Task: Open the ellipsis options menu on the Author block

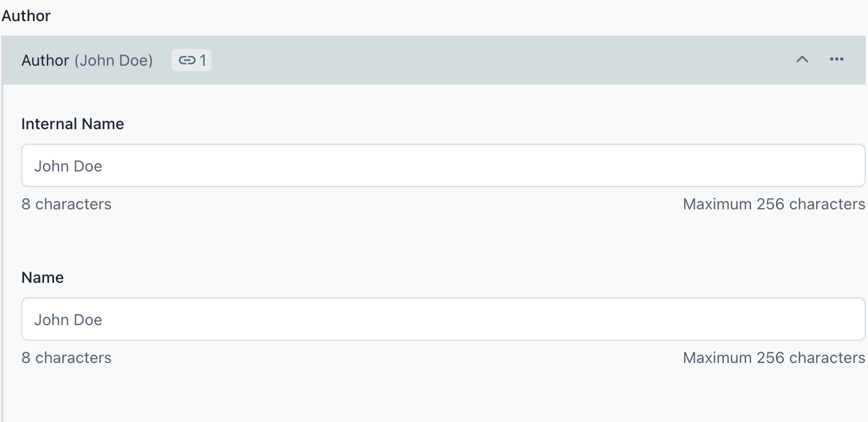Action: pos(837,60)
